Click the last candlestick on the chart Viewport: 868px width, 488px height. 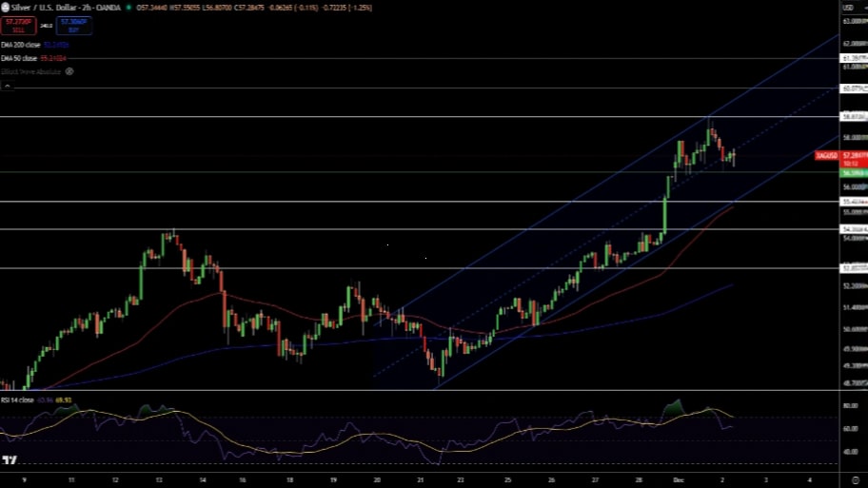(734, 157)
